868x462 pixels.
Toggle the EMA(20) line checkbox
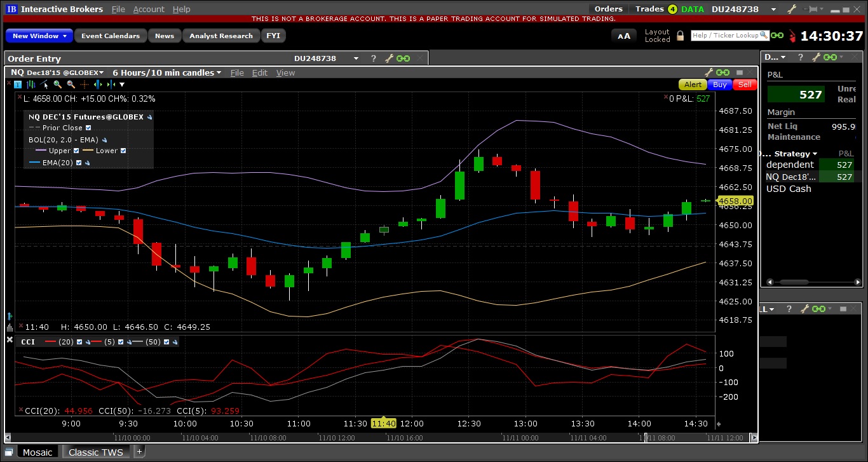[x=79, y=163]
